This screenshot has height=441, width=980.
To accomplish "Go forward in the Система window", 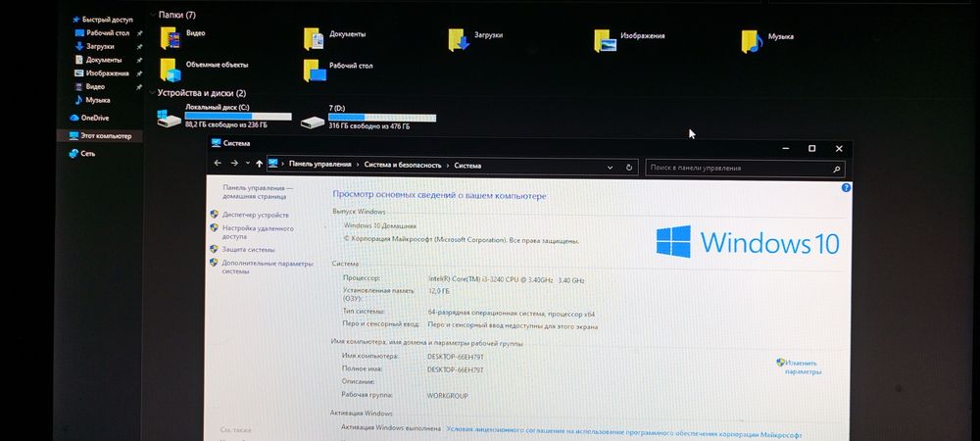I will point(234,163).
